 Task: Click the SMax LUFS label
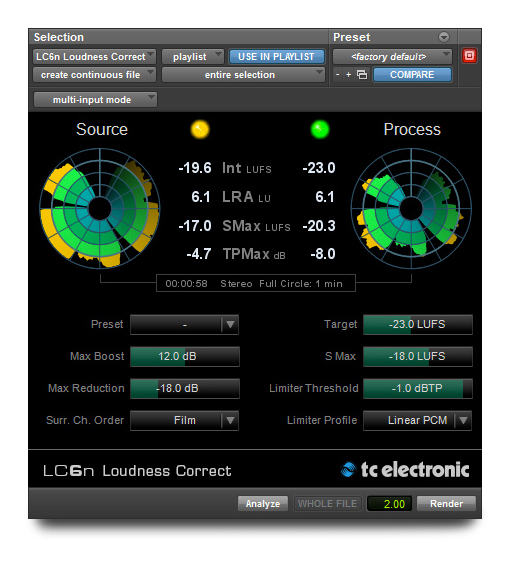(x=256, y=226)
